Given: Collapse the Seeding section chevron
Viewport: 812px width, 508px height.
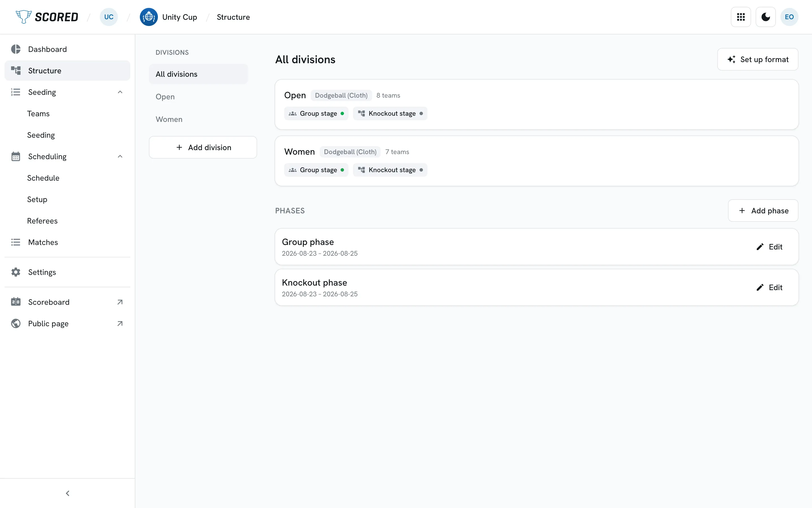Looking at the screenshot, I should (120, 92).
